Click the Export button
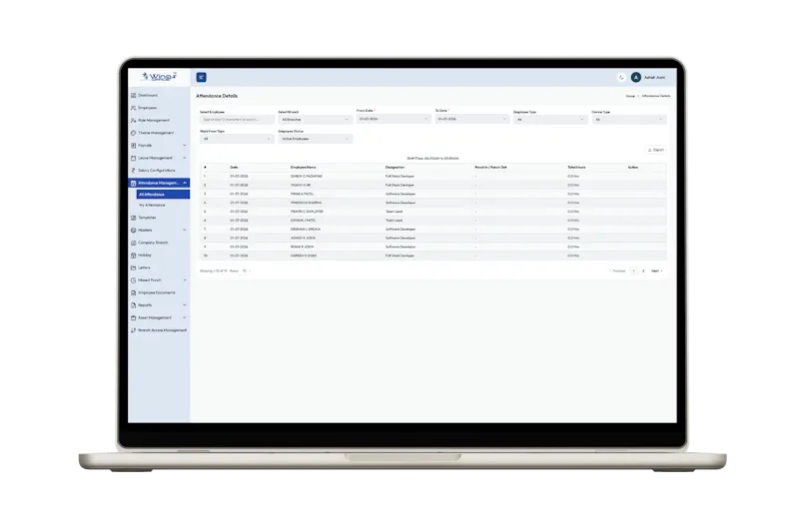The image size is (799, 532). (656, 150)
